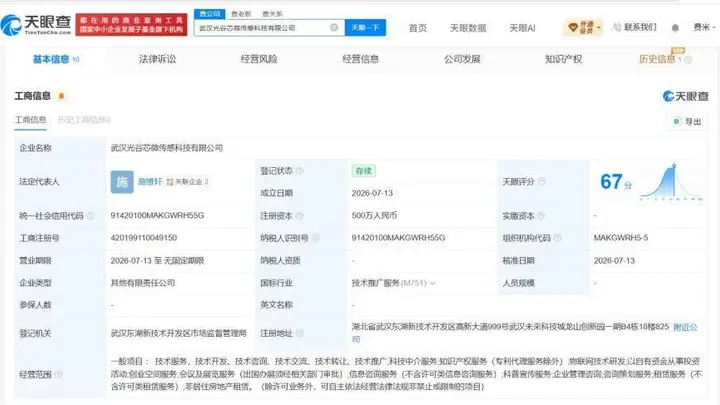Image resolution: width=720 pixels, height=405 pixels.
Task: Click the credit code 91420100MAKGWRH55G under 统一社会信用代码
Action: pyautogui.click(x=157, y=215)
